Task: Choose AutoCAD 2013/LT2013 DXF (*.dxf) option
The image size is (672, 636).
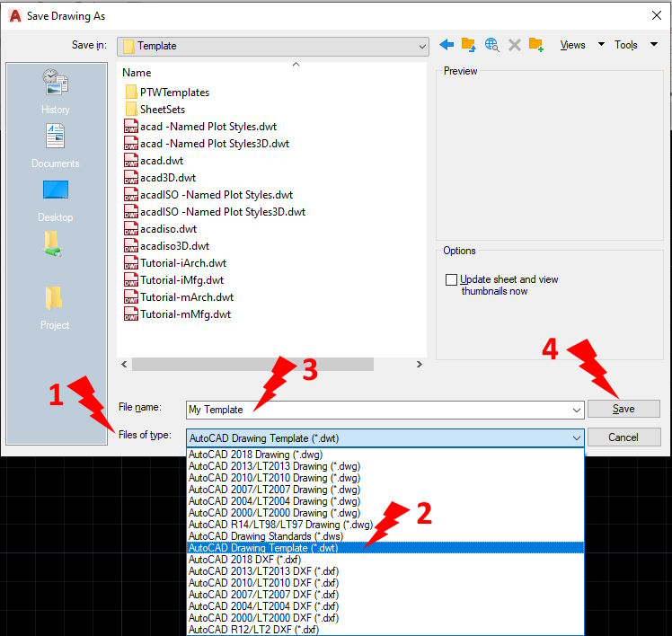Action: pos(385,571)
